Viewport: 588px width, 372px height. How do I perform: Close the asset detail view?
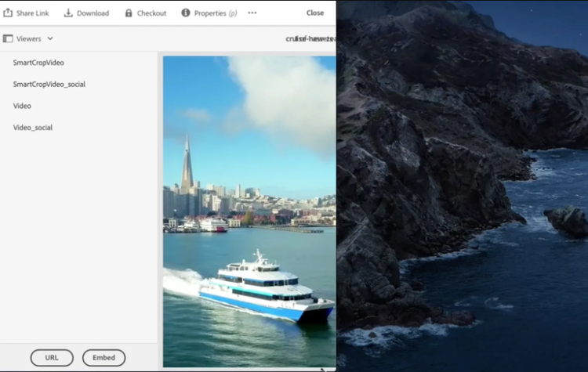pos(315,13)
